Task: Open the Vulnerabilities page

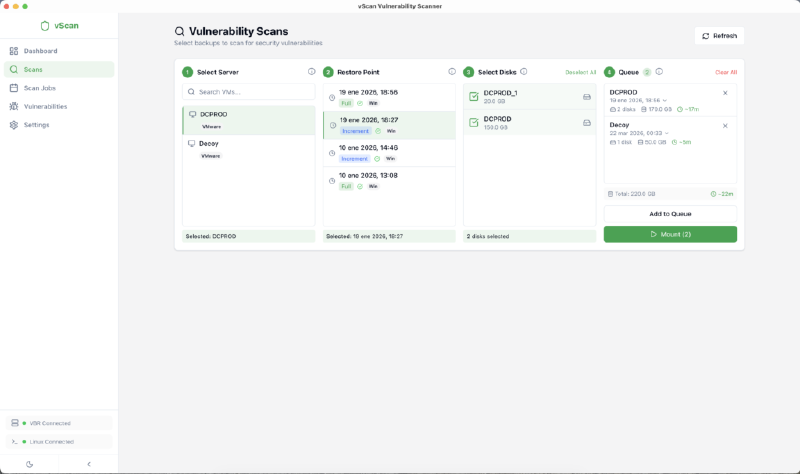Action: click(59, 106)
